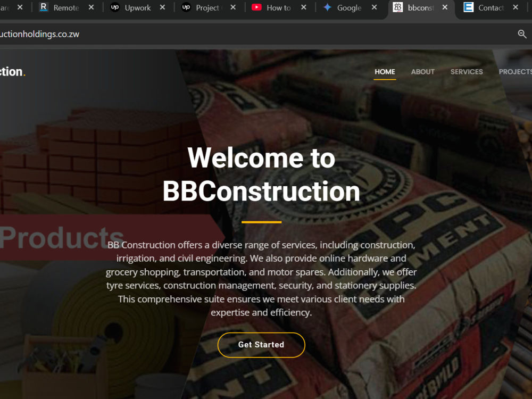The width and height of the screenshot is (532, 399).
Task: Click the site logo text ending in 'tion.'
Action: tap(13, 72)
